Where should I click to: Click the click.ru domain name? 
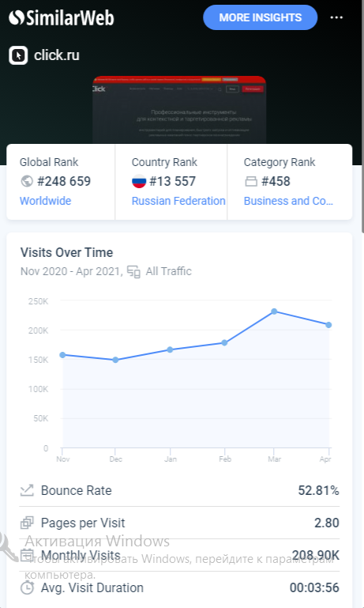[x=57, y=55]
